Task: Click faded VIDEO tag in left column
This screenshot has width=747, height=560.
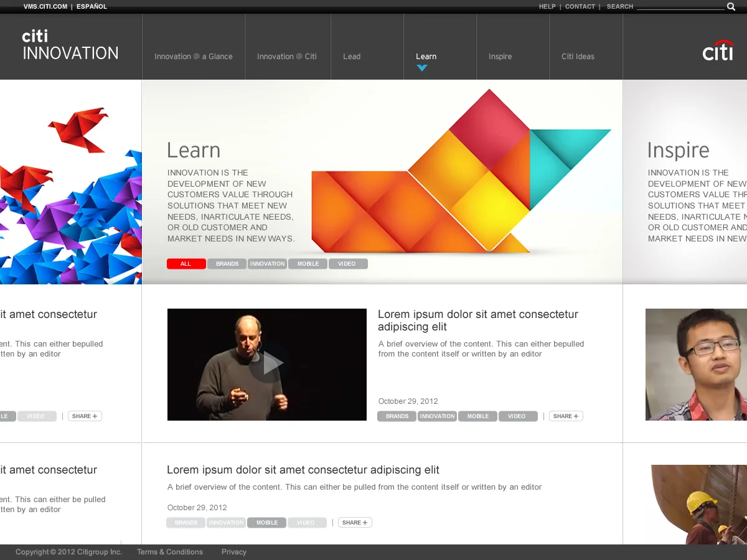Action: point(37,416)
